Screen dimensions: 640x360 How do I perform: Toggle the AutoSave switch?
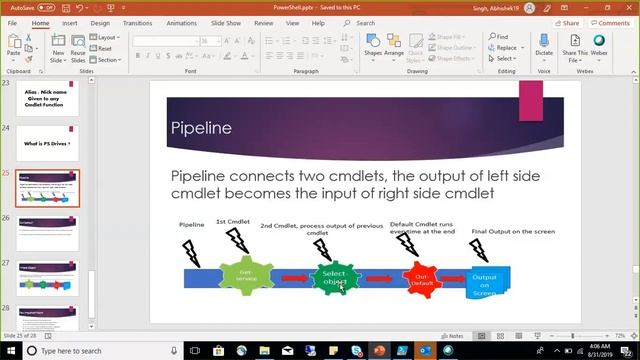point(46,8)
